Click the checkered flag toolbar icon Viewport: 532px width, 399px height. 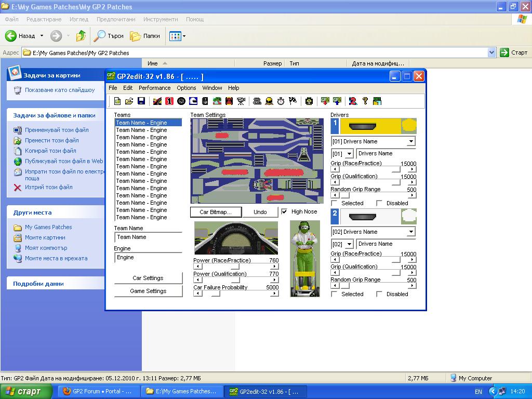(x=292, y=101)
